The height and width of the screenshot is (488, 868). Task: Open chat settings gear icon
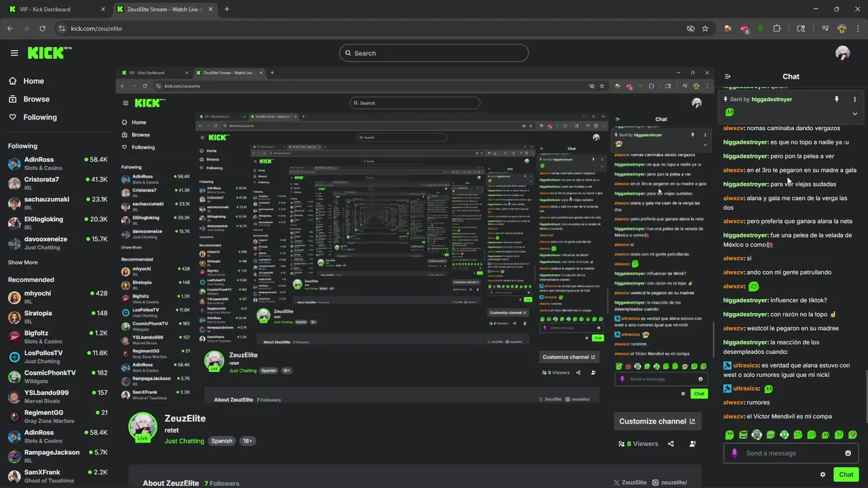(x=823, y=474)
